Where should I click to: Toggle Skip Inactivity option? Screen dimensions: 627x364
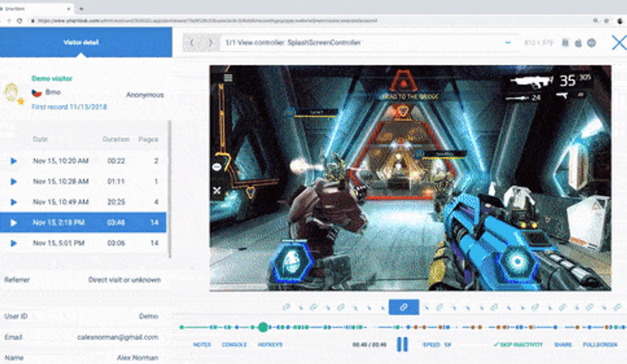coord(519,345)
